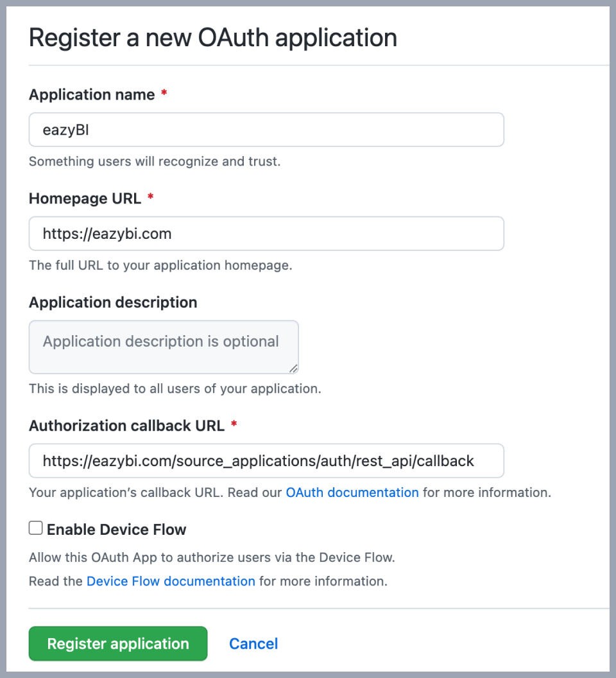The height and width of the screenshot is (678, 616).
Task: Click the green Register application button
Action: tap(118, 643)
